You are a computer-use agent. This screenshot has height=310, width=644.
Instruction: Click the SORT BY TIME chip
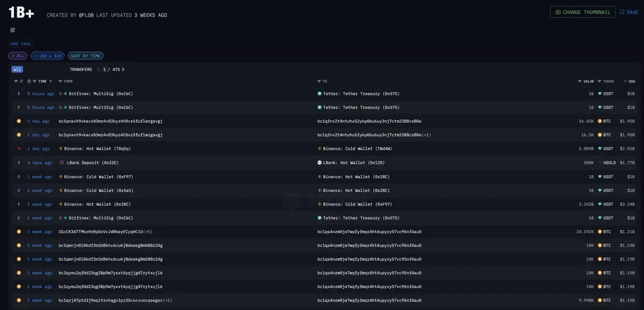point(85,56)
